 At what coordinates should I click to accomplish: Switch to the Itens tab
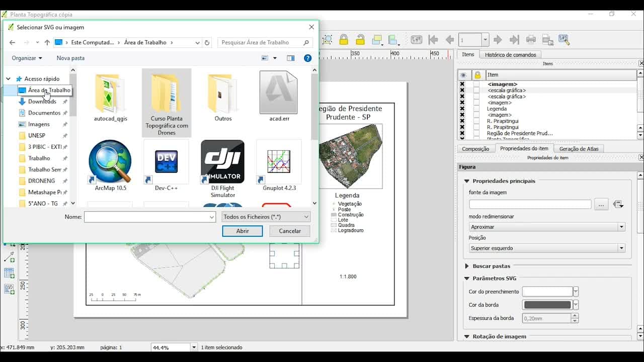coord(468,54)
